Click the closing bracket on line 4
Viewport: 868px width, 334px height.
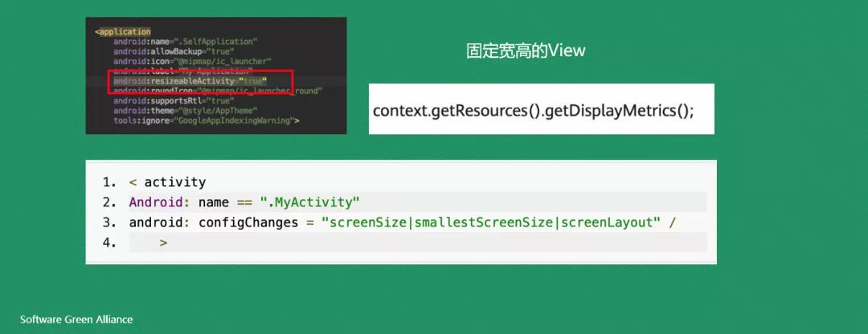(163, 242)
